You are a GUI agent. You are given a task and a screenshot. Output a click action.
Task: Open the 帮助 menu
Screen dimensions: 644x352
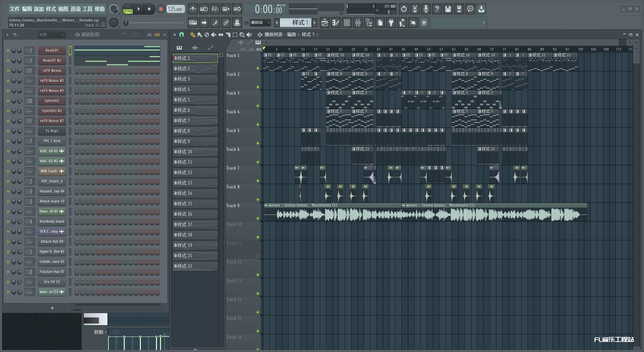click(100, 9)
